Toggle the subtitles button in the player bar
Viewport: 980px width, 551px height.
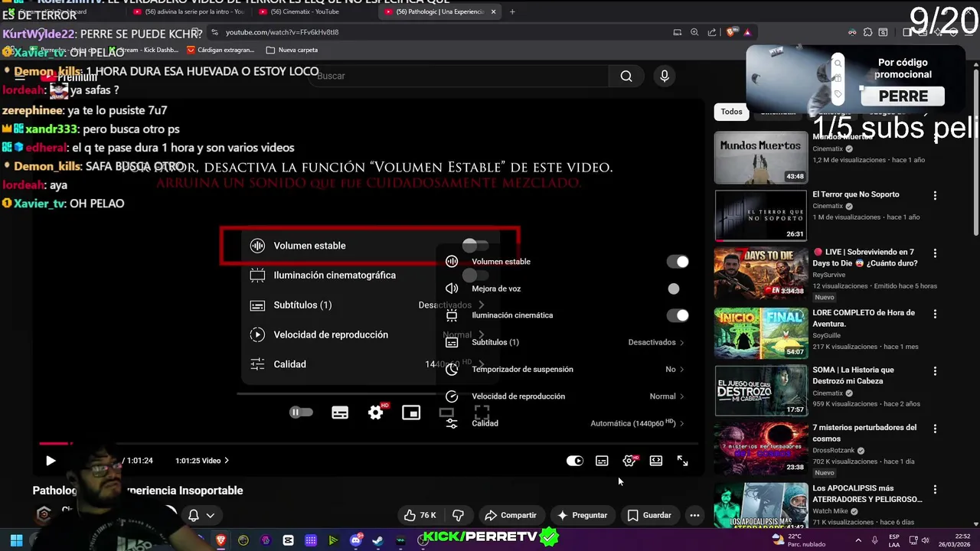click(x=602, y=461)
